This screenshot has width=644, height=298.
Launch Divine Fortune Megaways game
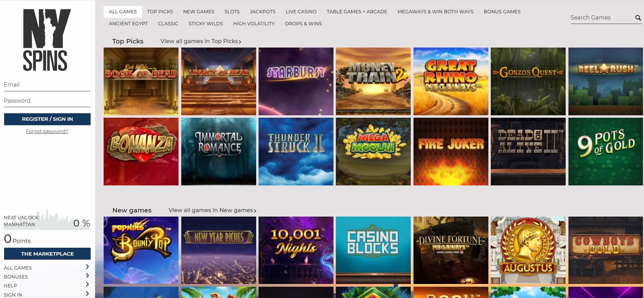click(x=451, y=250)
